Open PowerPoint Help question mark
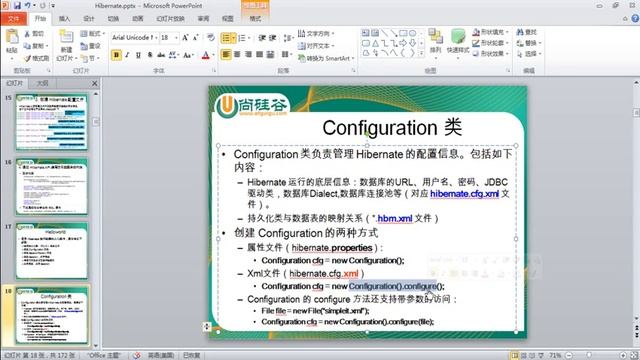This screenshot has height=360, width=640. [x=635, y=18]
